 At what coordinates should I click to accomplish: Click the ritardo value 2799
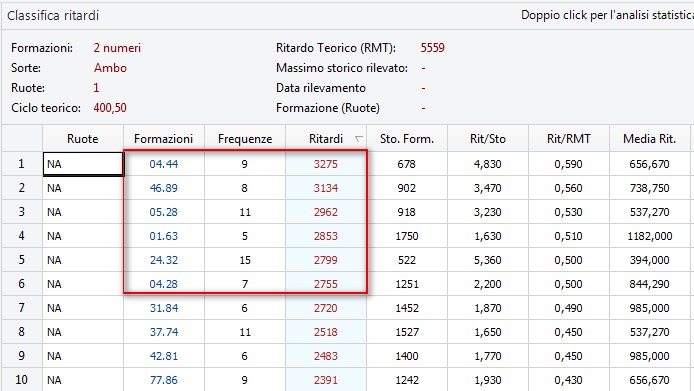(326, 260)
